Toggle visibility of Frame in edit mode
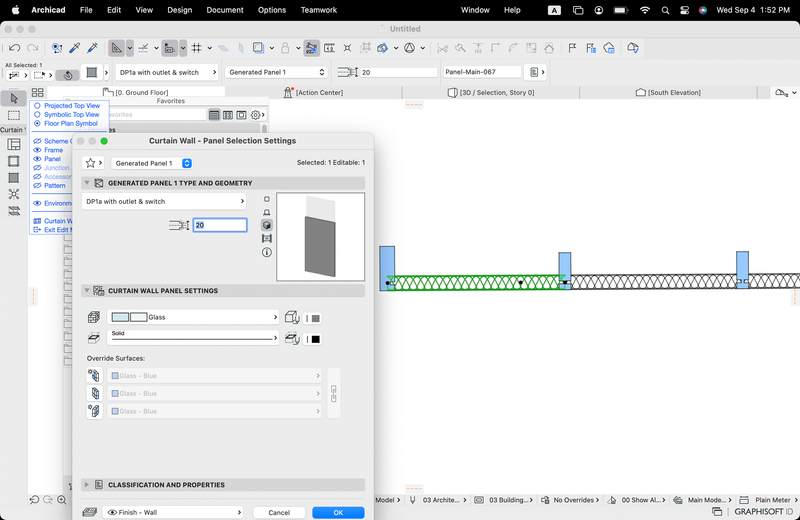This screenshot has width=800, height=520. [x=37, y=150]
